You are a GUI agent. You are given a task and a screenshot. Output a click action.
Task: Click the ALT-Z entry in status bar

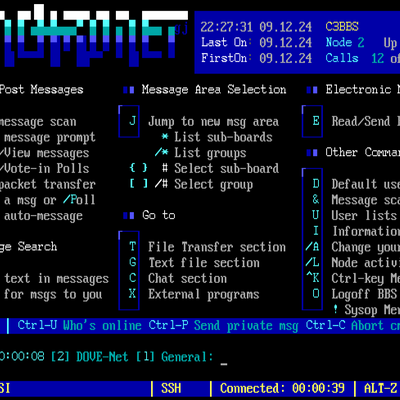pos(380,388)
